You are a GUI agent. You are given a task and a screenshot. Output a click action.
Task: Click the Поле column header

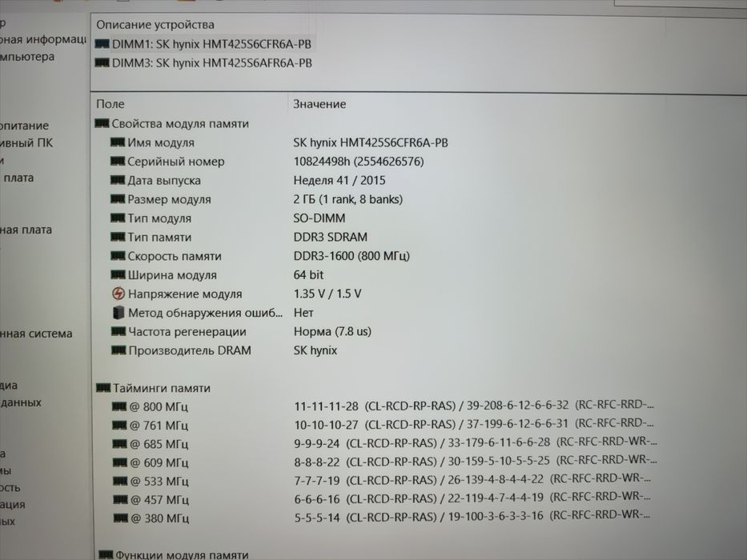pyautogui.click(x=110, y=104)
